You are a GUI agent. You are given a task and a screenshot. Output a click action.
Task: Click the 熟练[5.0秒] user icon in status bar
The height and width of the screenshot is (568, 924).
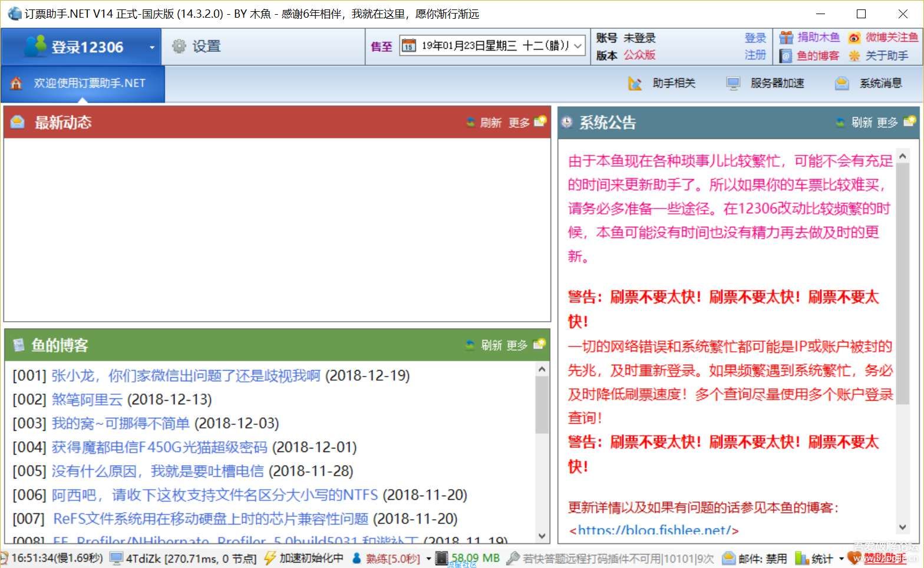357,558
